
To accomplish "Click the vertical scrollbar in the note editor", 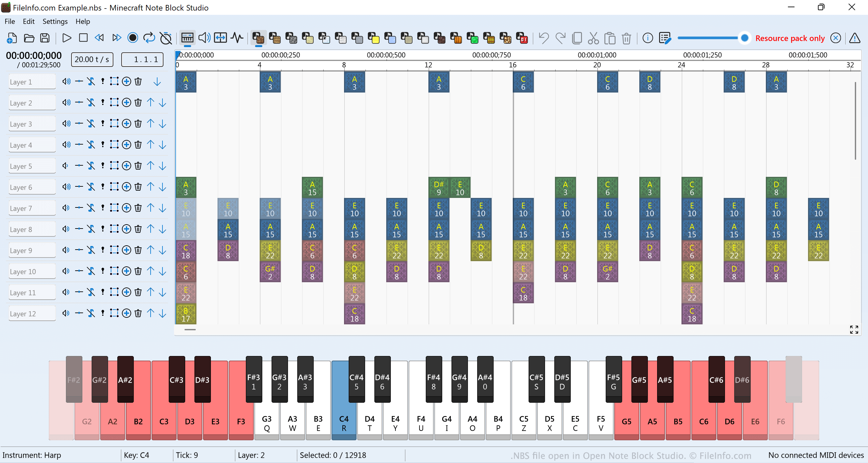I will (855, 121).
